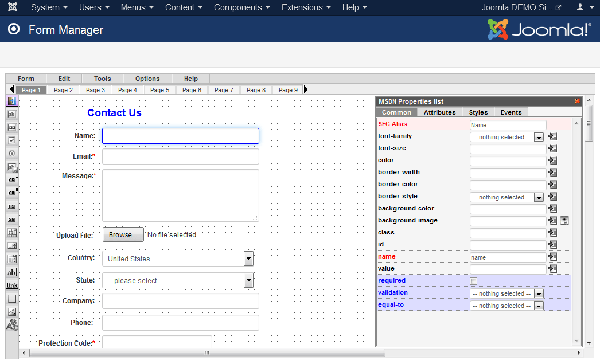Click the browse icon next to background-image
This screenshot has width=600, height=364.
pyautogui.click(x=564, y=221)
